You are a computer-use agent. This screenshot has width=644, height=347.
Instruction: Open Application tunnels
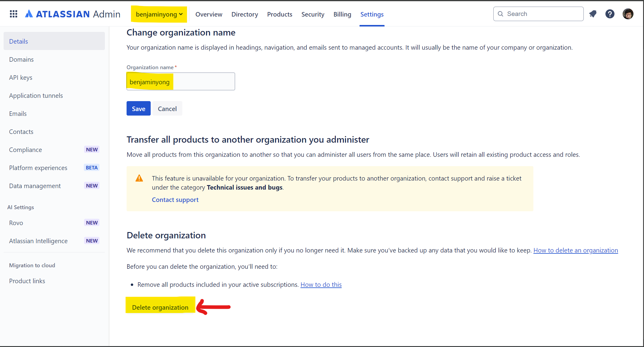[x=54, y=95]
